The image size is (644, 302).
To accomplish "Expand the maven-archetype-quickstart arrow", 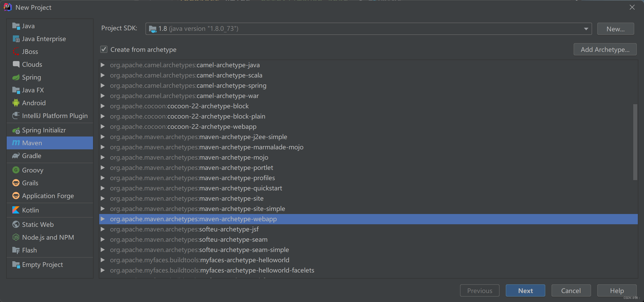I will click(x=103, y=188).
